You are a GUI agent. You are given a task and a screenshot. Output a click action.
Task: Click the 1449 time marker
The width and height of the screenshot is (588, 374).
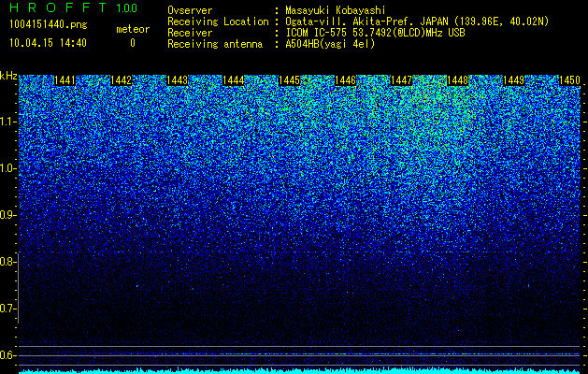coord(513,80)
